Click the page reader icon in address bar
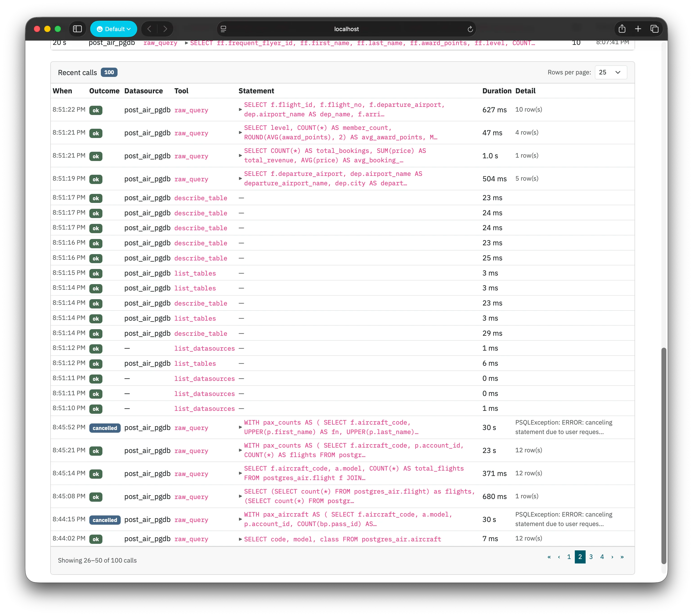This screenshot has width=693, height=616. (x=223, y=29)
